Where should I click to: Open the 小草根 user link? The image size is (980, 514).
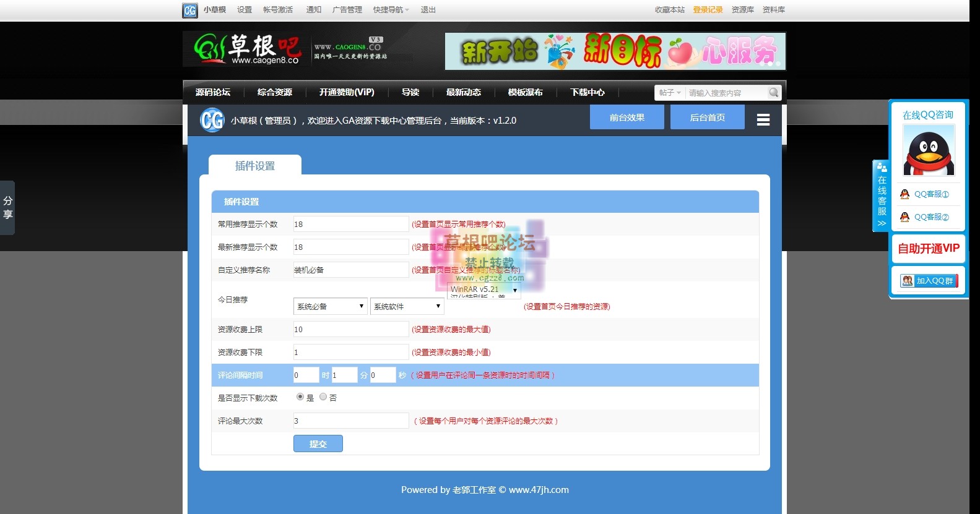[x=215, y=10]
